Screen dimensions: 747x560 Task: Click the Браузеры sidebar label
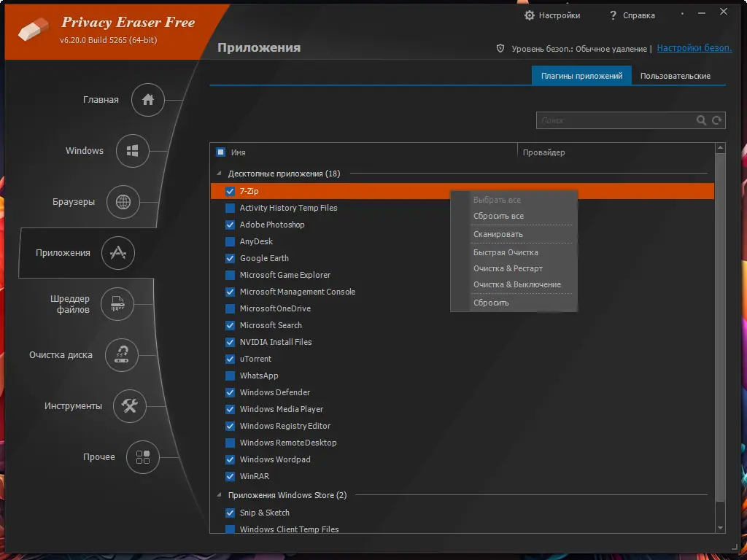74,202
